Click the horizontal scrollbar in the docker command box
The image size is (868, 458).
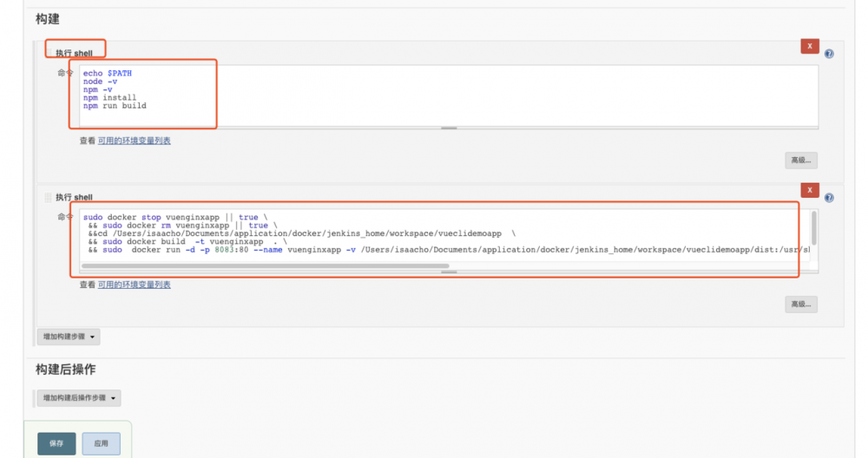(265, 266)
